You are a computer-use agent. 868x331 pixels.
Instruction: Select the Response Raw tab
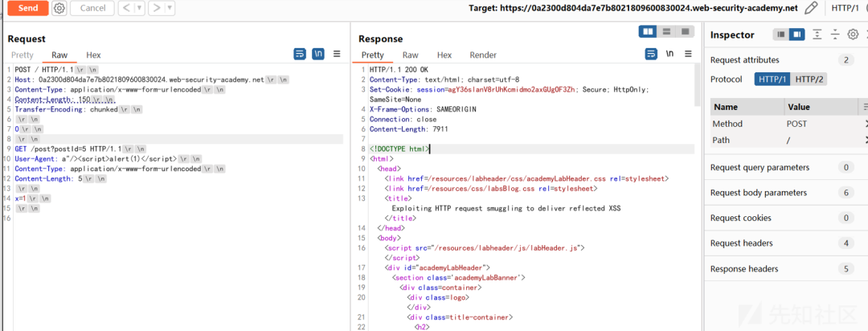(410, 55)
